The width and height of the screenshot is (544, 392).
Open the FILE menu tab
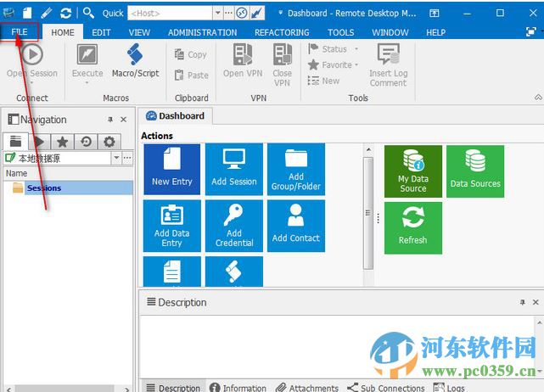[19, 32]
